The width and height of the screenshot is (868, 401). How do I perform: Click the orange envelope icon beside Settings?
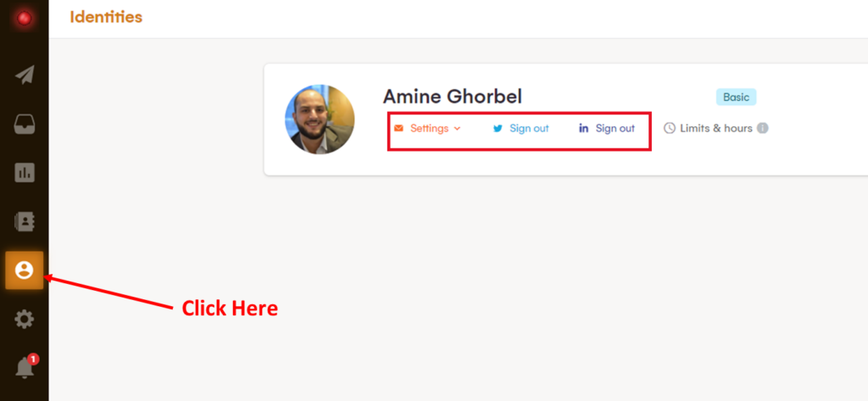coord(398,129)
